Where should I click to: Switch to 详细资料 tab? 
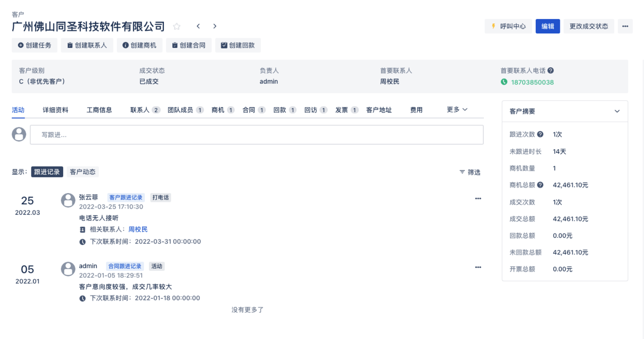click(x=56, y=110)
